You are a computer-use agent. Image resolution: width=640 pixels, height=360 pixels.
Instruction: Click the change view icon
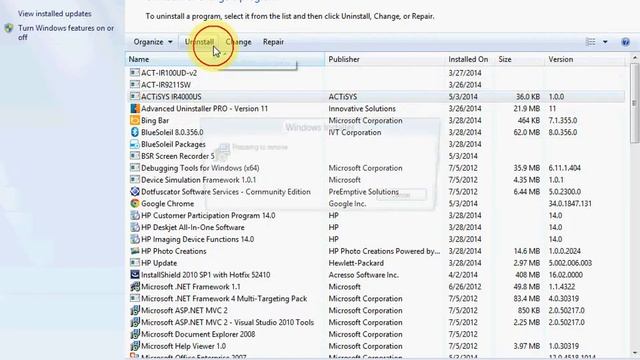click(x=591, y=42)
